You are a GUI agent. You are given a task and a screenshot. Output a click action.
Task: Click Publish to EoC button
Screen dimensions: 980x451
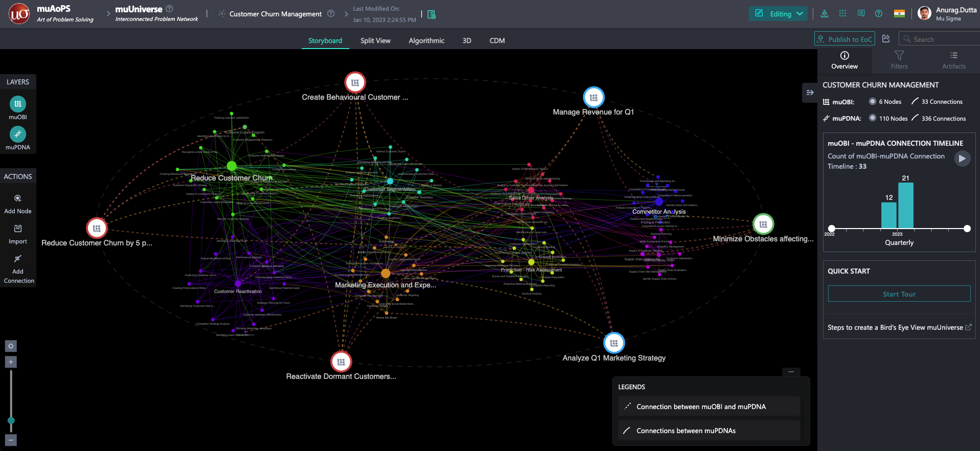844,39
